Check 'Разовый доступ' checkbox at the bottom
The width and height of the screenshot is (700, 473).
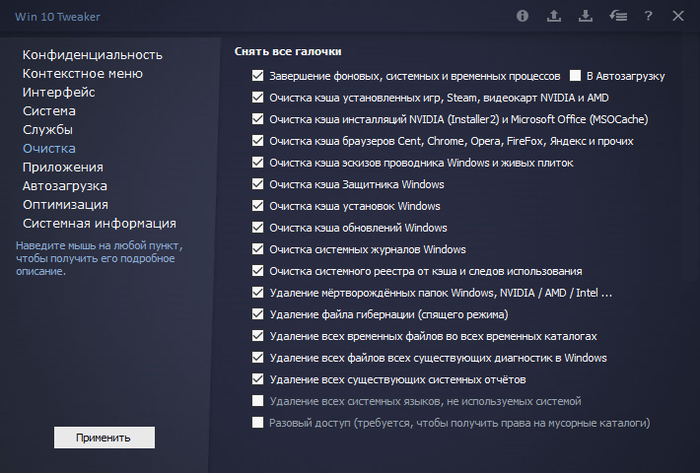258,423
